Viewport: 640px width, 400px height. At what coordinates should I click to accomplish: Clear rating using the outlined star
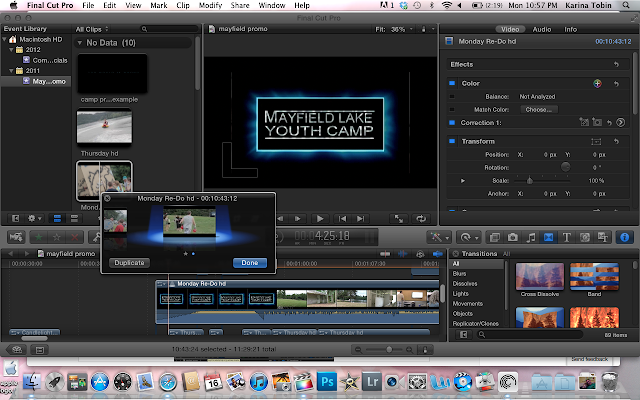57,237
